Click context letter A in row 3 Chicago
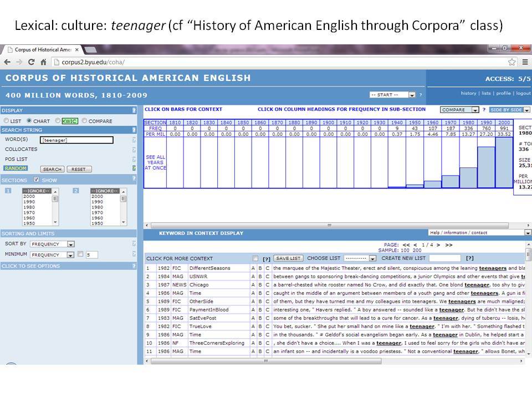532x399 pixels. tap(253, 285)
